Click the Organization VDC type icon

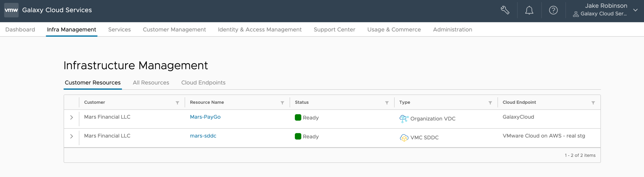pos(404,118)
